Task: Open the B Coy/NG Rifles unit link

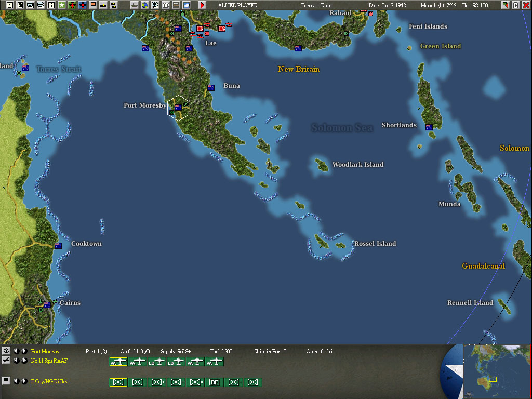Action: click(49, 381)
